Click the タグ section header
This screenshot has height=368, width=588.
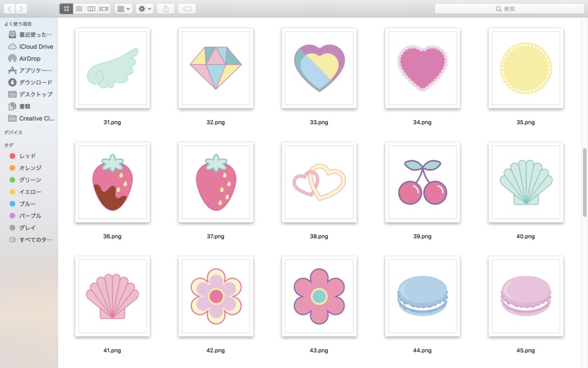click(x=9, y=145)
